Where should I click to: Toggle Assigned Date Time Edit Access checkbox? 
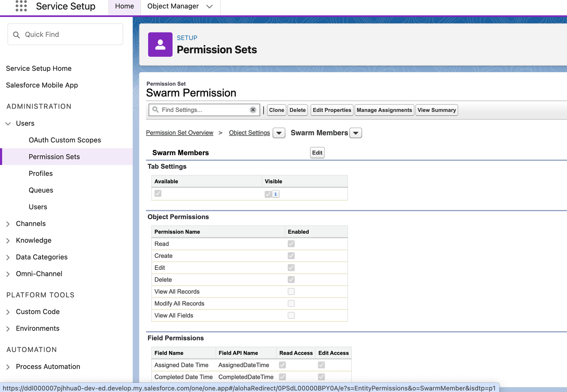[321, 365]
